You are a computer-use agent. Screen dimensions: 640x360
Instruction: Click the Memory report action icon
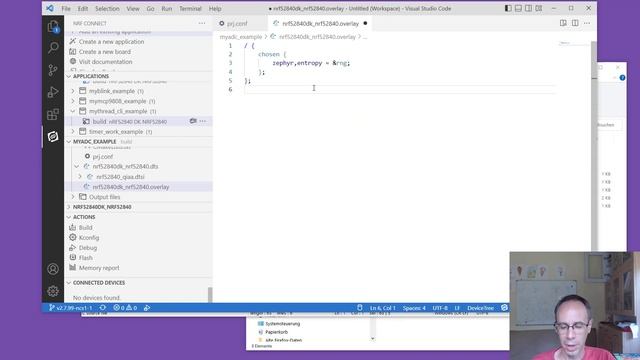tap(73, 268)
